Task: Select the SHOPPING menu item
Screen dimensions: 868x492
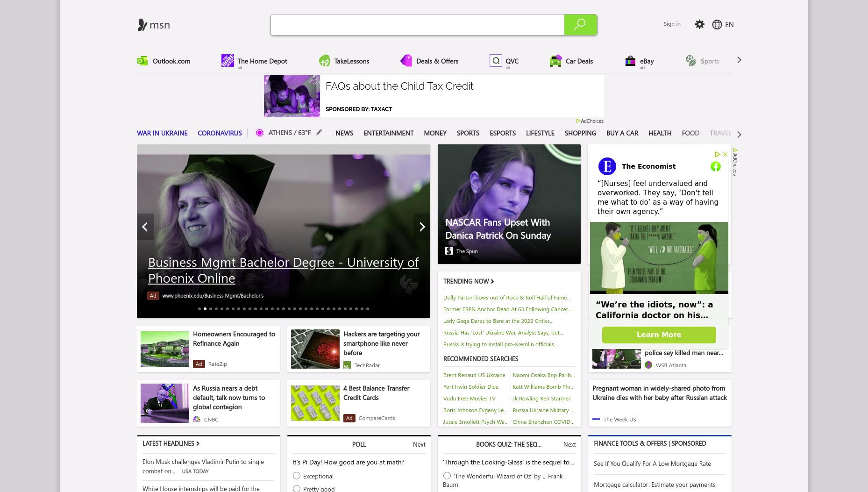Action: [x=580, y=133]
